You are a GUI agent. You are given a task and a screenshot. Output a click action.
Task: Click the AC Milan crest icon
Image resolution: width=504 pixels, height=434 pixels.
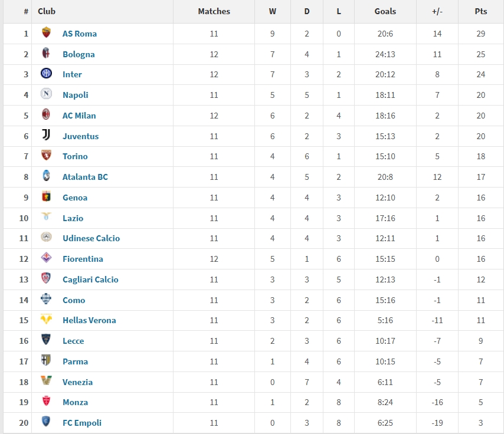pos(46,115)
